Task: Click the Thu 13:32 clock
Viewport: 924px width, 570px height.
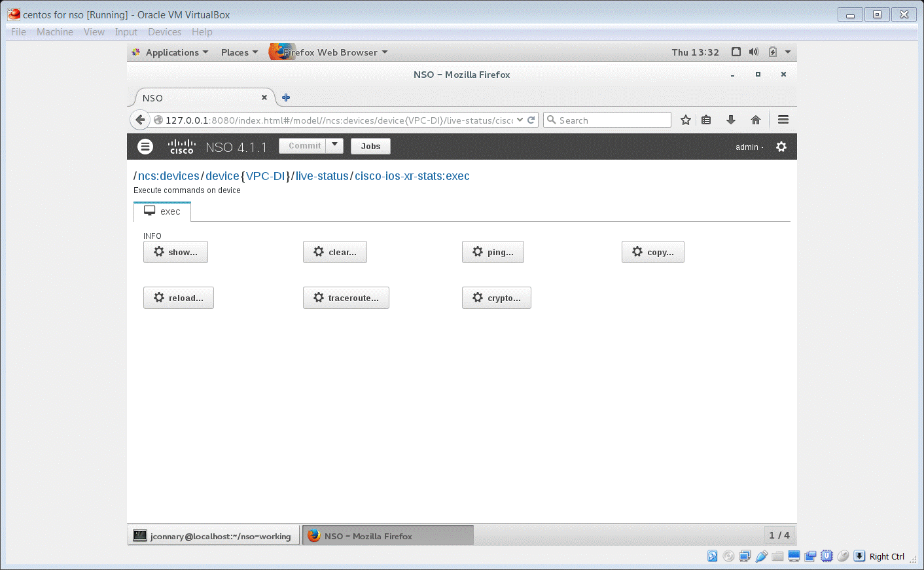Action: coord(695,52)
